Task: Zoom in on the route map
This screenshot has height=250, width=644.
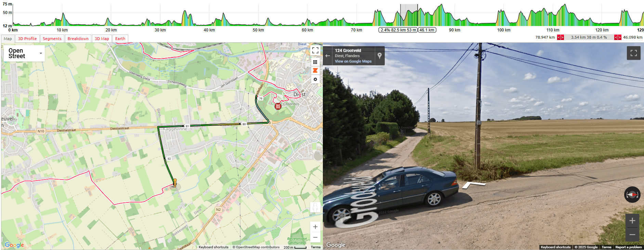Action: pos(315,227)
